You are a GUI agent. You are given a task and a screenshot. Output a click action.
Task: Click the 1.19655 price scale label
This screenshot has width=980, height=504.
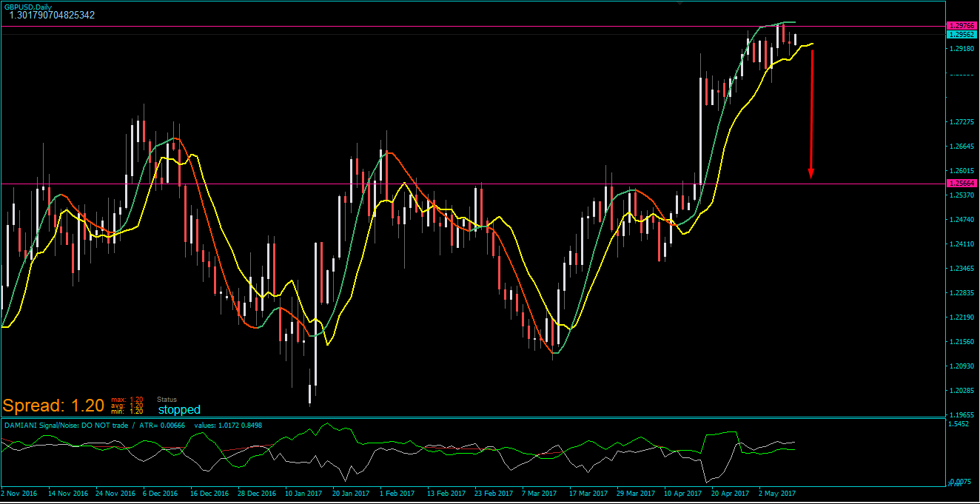(961, 415)
